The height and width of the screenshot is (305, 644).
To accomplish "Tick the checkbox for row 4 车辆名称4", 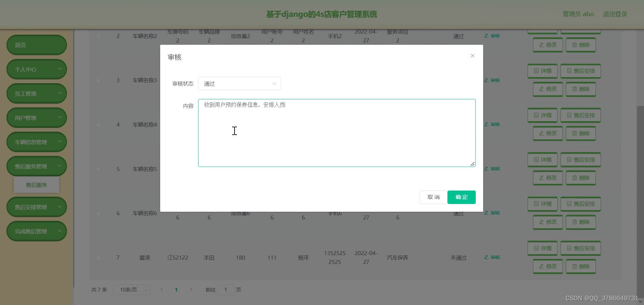I will [x=98, y=125].
